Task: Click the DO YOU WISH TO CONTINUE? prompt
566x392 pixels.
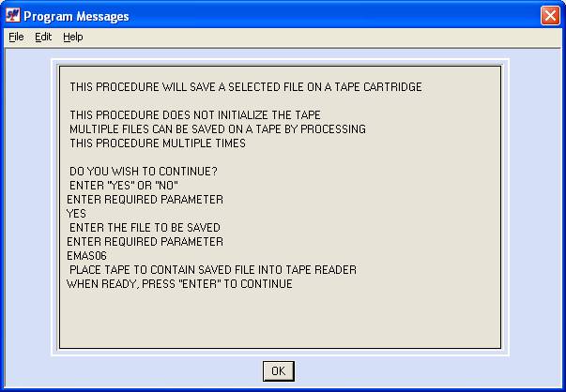Action: click(x=144, y=172)
